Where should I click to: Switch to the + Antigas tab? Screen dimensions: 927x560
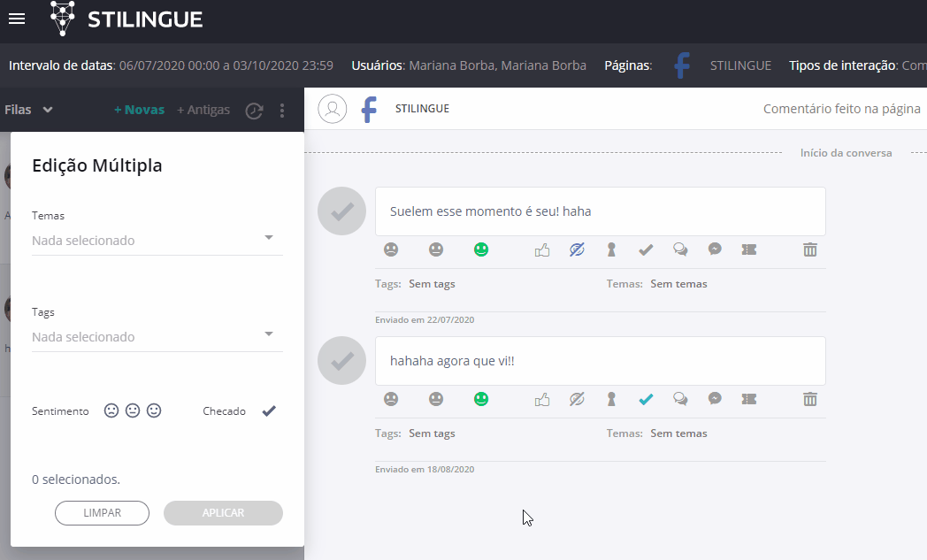pos(203,110)
